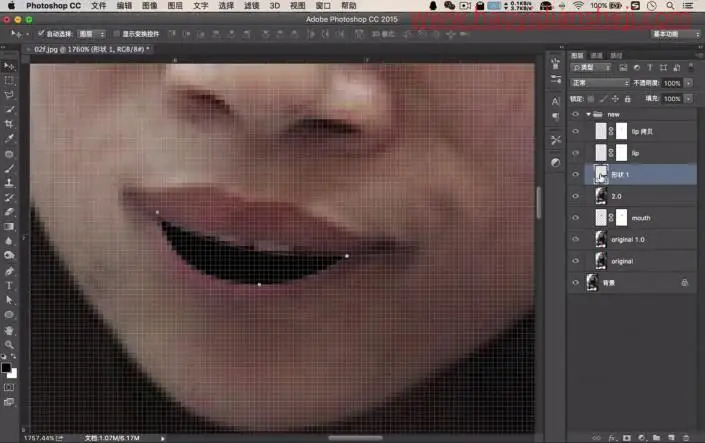Screen dimensions: 705x443
Task: Select the Eraser tool
Action: pos(9,212)
